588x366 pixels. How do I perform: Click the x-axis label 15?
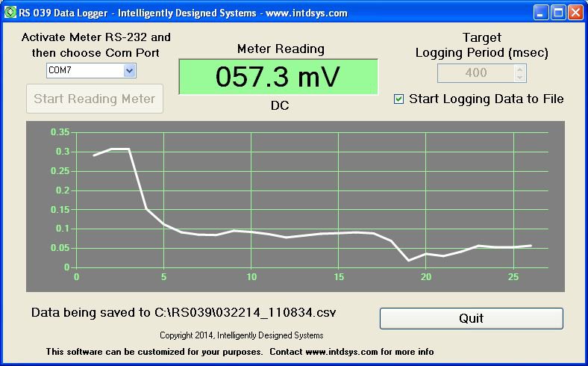[x=339, y=277]
